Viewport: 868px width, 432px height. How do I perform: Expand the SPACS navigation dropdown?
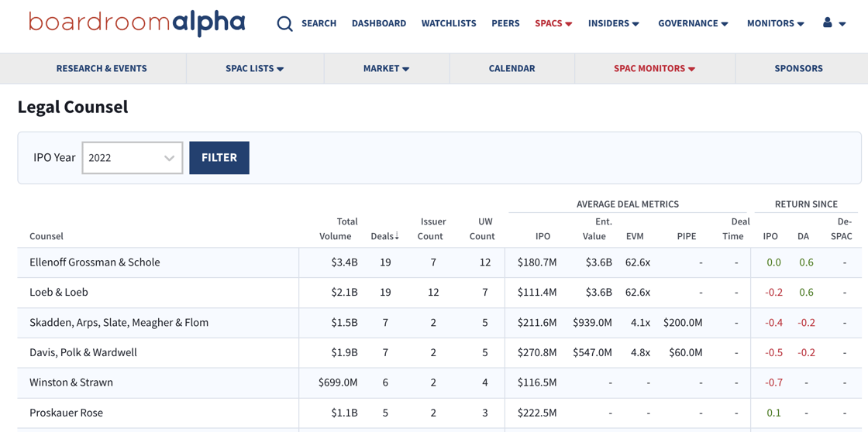[x=553, y=23]
